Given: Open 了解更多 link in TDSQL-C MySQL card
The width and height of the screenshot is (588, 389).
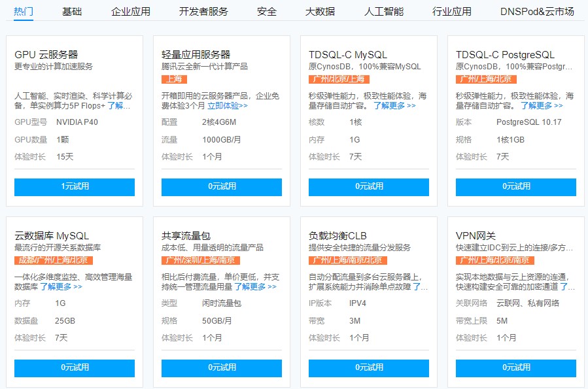Looking at the screenshot, I should click(394, 106).
